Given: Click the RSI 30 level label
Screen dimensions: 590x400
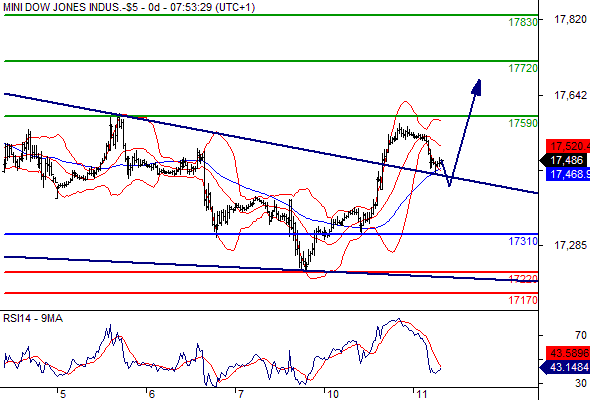Looking at the screenshot, I should (581, 383).
